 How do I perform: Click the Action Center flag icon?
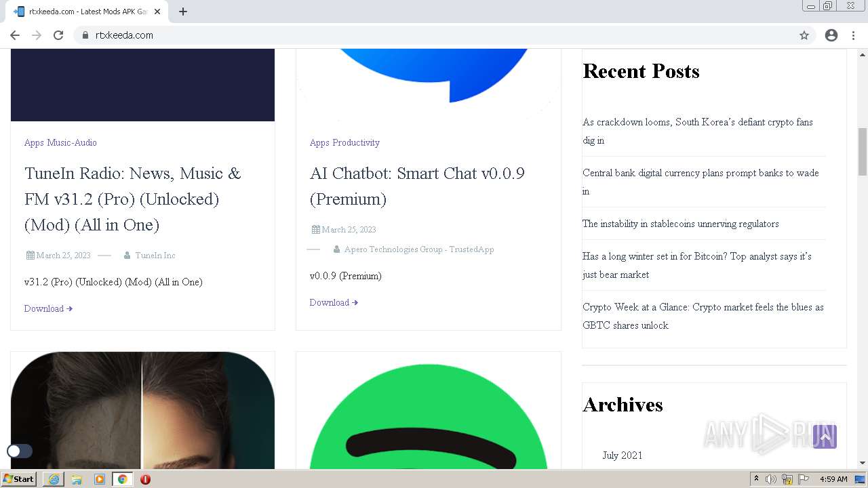point(804,479)
